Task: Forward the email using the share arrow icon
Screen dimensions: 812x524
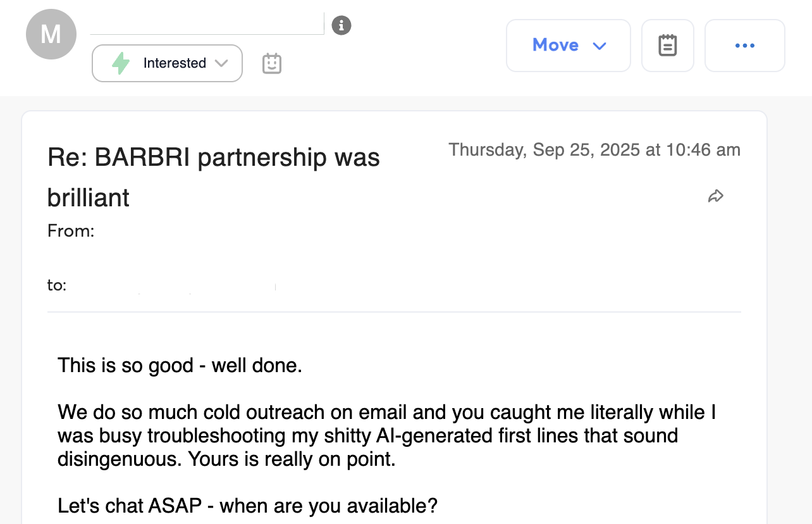Action: point(716,196)
